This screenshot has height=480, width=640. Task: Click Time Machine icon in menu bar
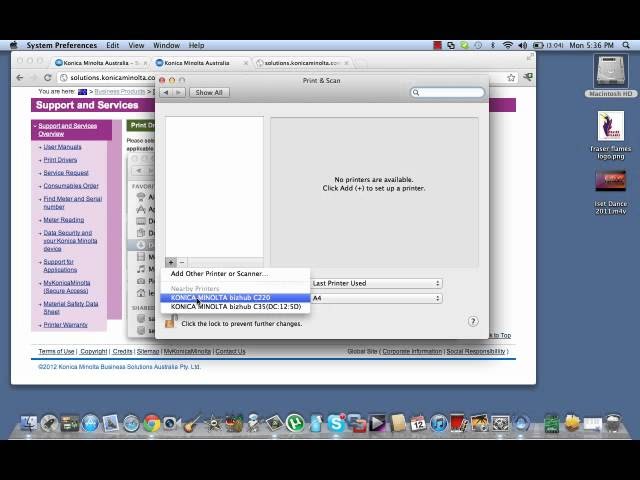pos(478,45)
